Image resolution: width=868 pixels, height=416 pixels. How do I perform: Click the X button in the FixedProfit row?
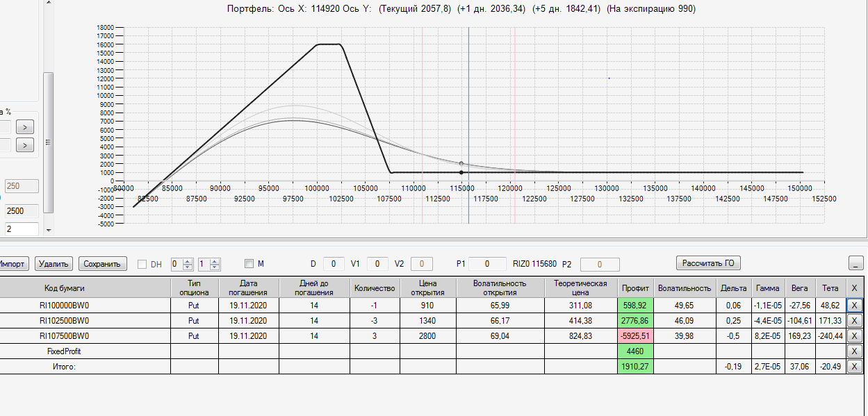tap(854, 351)
